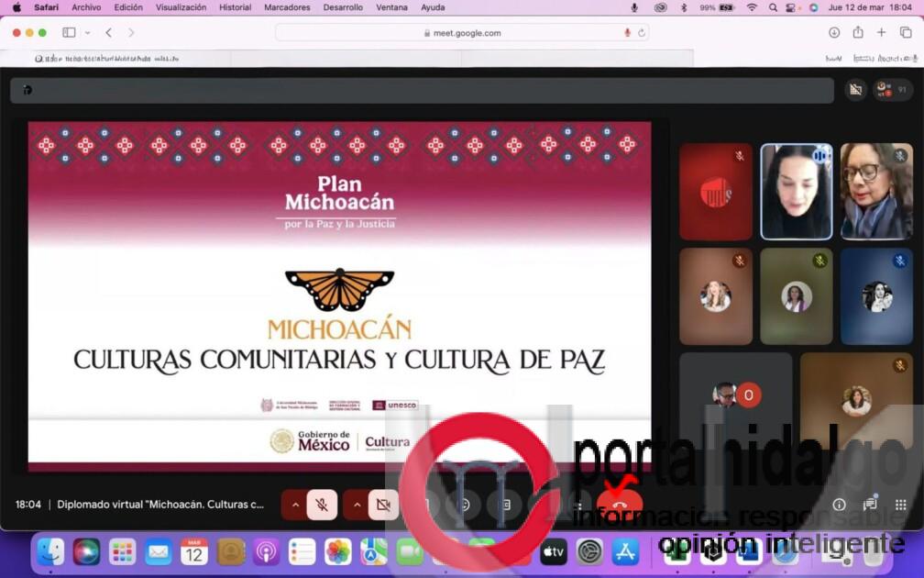
Task: Expand video settings arrow beside camera
Action: (357, 505)
